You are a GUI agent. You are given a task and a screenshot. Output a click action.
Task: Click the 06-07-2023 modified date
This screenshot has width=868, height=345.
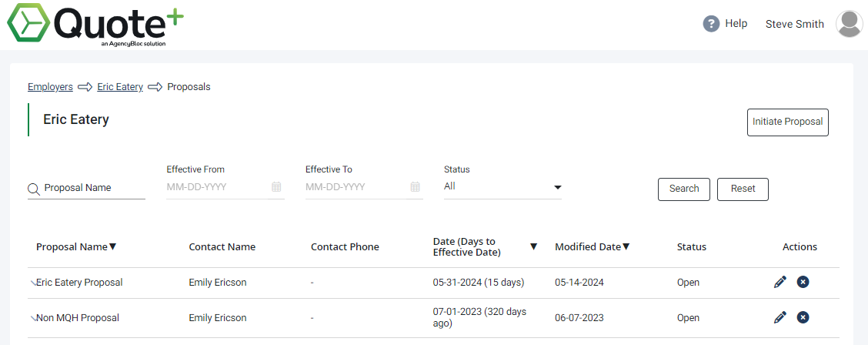click(579, 318)
